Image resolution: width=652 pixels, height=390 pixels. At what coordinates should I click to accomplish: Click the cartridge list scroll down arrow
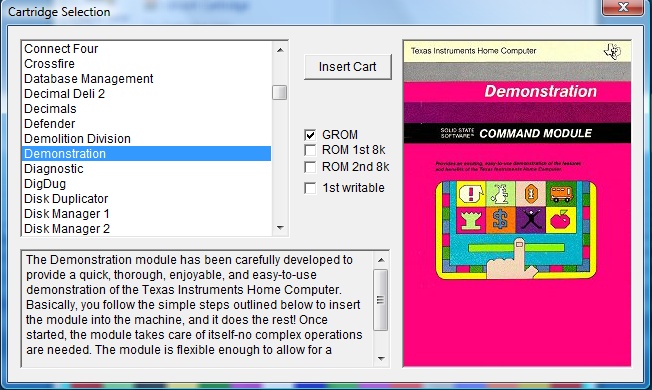tap(280, 227)
